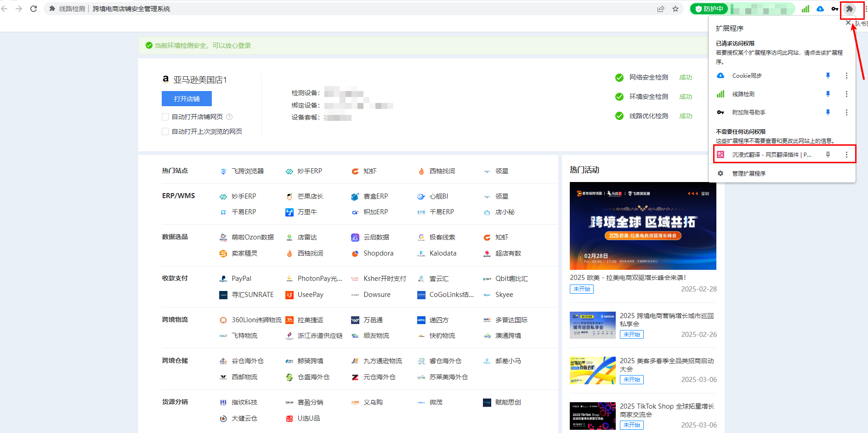The height and width of the screenshot is (433, 868).
Task: Click the 打开店铺 button
Action: tap(187, 99)
